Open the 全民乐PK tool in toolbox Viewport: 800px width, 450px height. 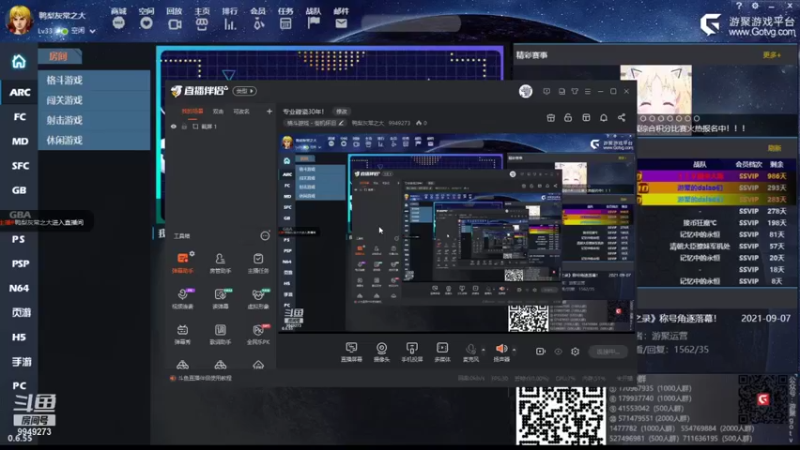(x=258, y=334)
